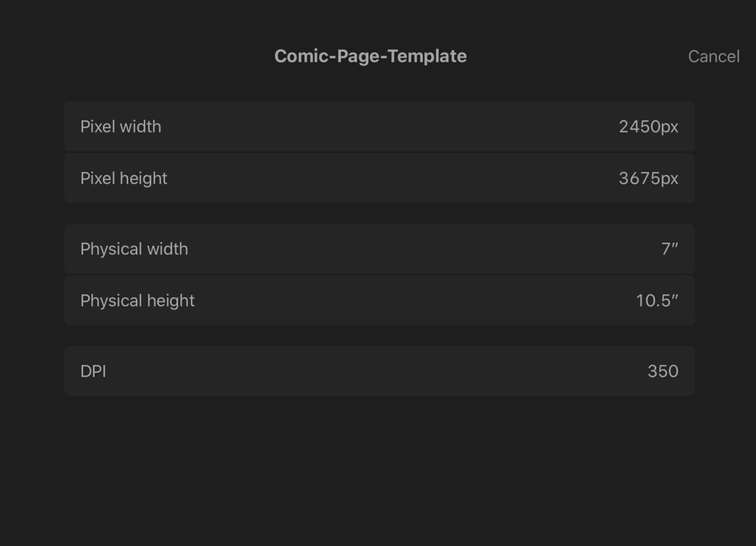This screenshot has width=756, height=546.
Task: Select the middle of the Physical width row
Action: [x=379, y=249]
